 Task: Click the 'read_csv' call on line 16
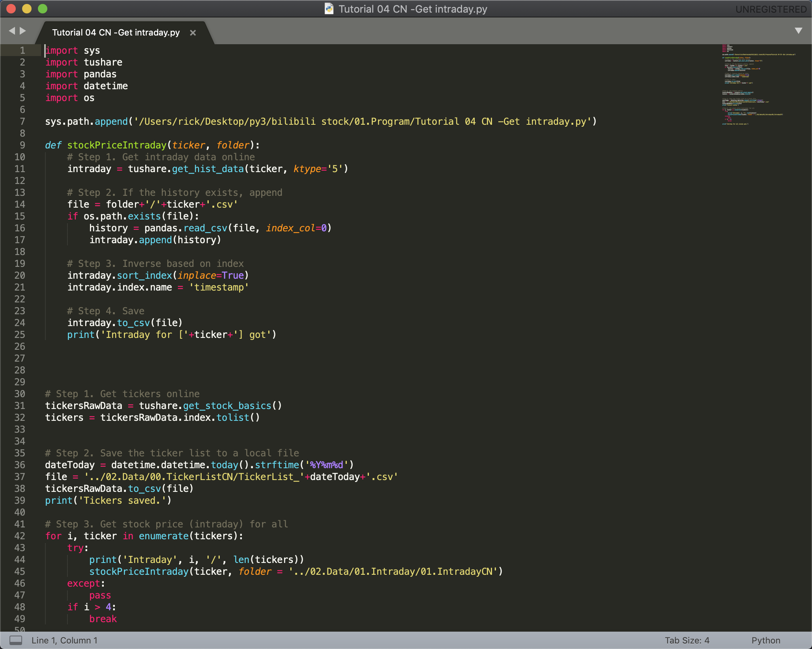pyautogui.click(x=205, y=228)
